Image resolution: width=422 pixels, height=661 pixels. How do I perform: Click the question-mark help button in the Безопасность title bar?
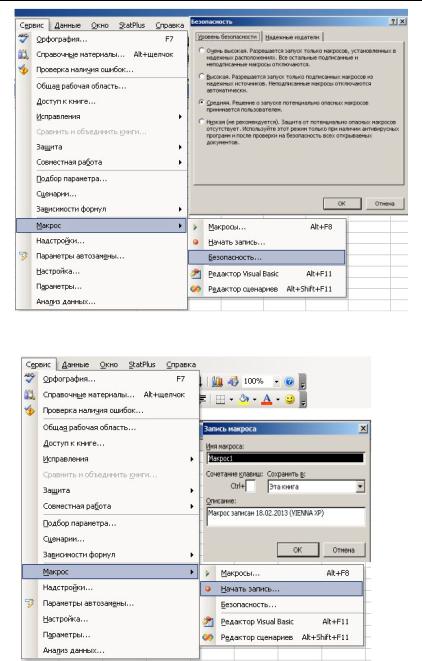393,21
